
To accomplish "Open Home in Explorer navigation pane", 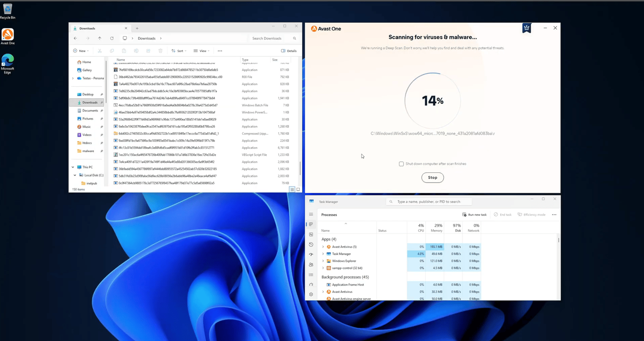I will click(x=84, y=62).
